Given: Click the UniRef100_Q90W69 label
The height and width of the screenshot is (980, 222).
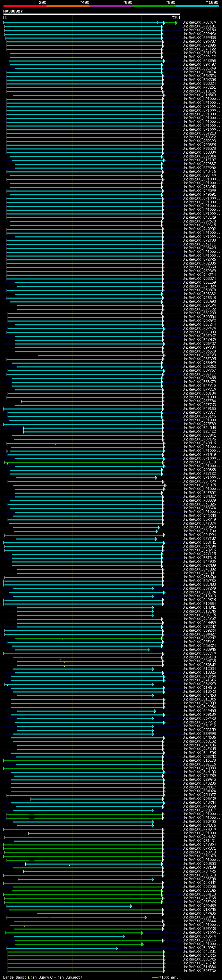Looking at the screenshot, I should coord(199,906).
